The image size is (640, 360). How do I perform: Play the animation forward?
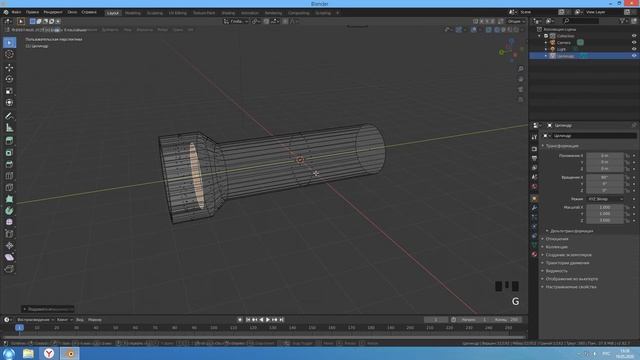coord(268,320)
